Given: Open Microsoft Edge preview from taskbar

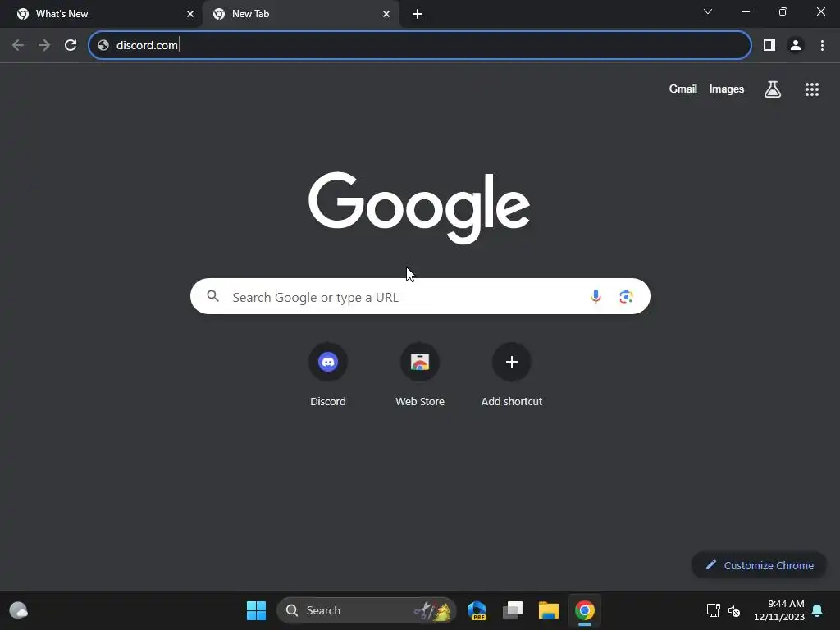Looking at the screenshot, I should [x=477, y=610].
